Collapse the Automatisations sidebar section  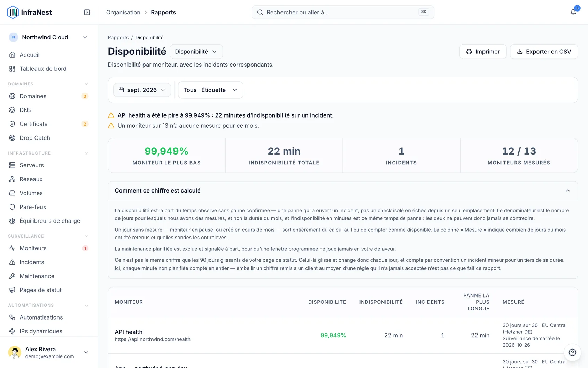[x=87, y=305]
